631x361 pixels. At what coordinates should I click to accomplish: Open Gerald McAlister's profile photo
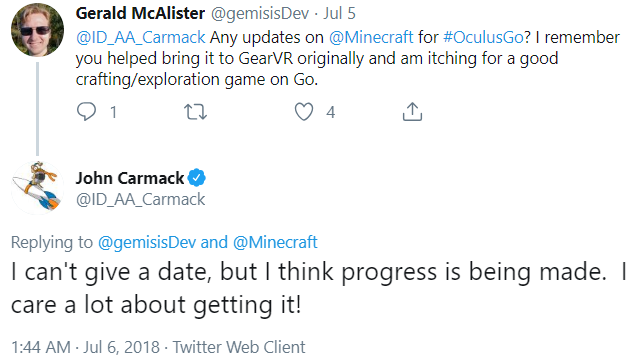pos(37,30)
